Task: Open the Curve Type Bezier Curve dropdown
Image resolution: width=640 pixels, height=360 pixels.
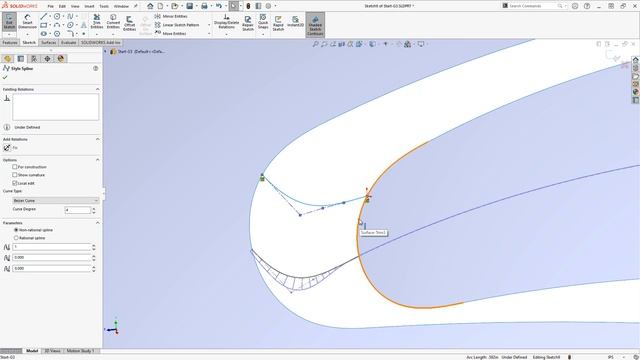Action: coord(56,201)
